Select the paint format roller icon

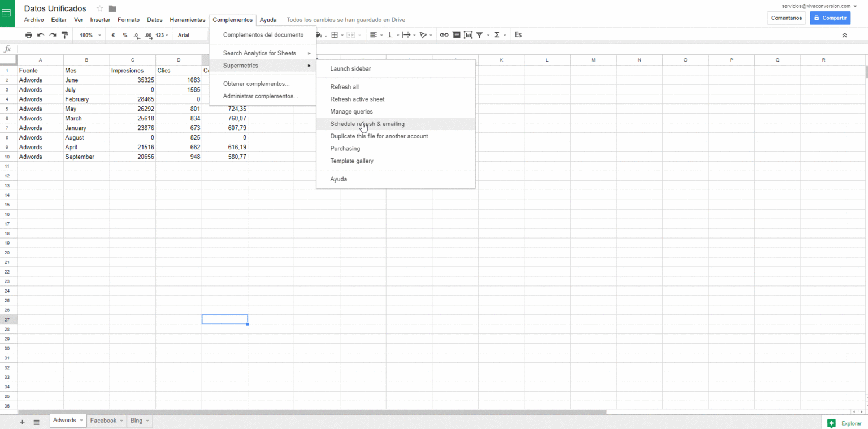[x=64, y=35]
